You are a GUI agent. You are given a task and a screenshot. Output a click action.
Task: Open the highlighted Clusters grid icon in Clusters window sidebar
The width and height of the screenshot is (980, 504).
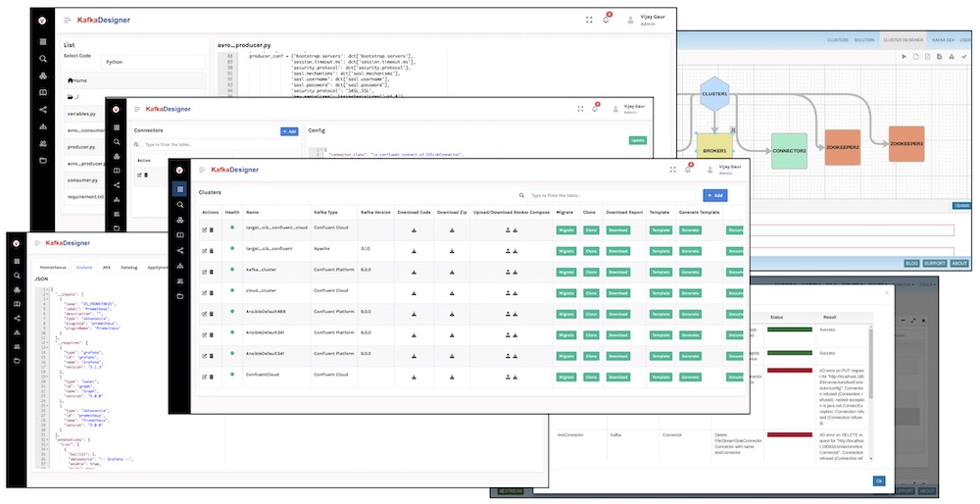click(x=179, y=189)
